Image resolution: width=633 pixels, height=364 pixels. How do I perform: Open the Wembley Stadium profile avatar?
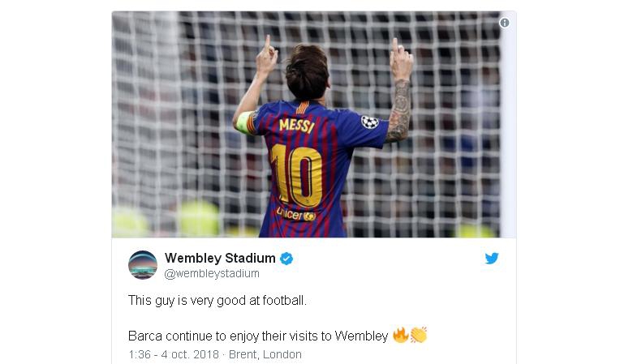point(143,265)
